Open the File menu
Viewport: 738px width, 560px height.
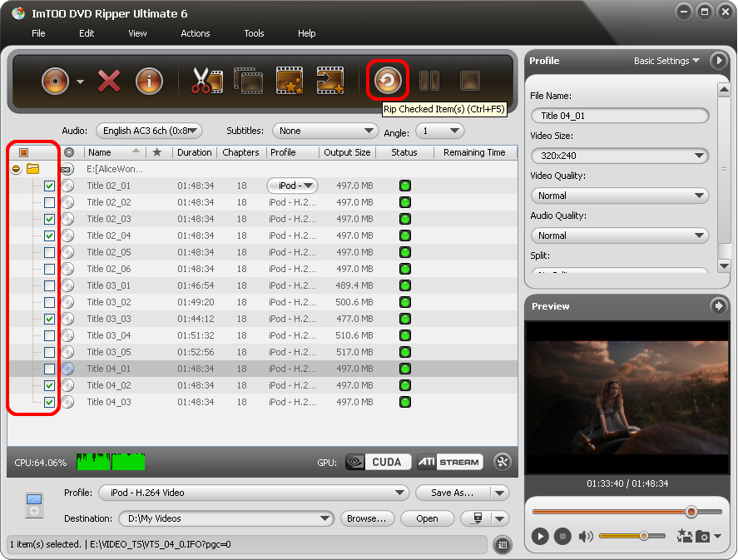(x=38, y=33)
